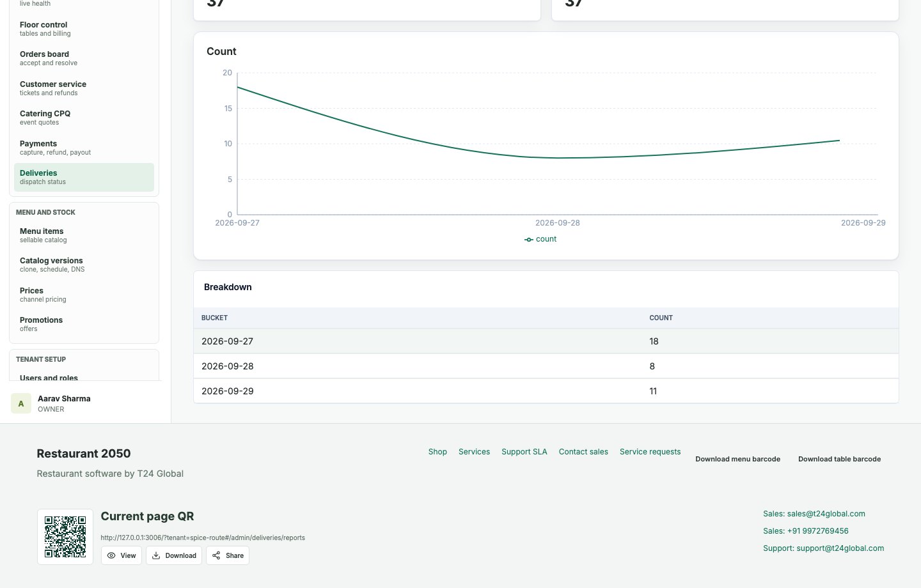Click the count value 11

(x=653, y=391)
